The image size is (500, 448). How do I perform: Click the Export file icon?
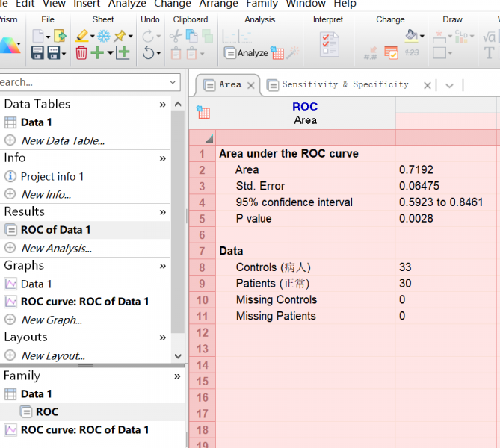pyautogui.click(x=60, y=36)
